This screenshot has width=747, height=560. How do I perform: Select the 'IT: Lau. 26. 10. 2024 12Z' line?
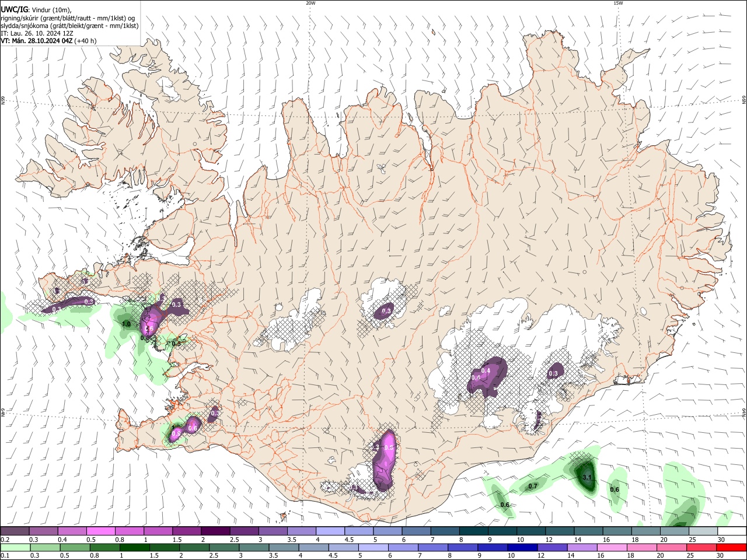(x=37, y=33)
